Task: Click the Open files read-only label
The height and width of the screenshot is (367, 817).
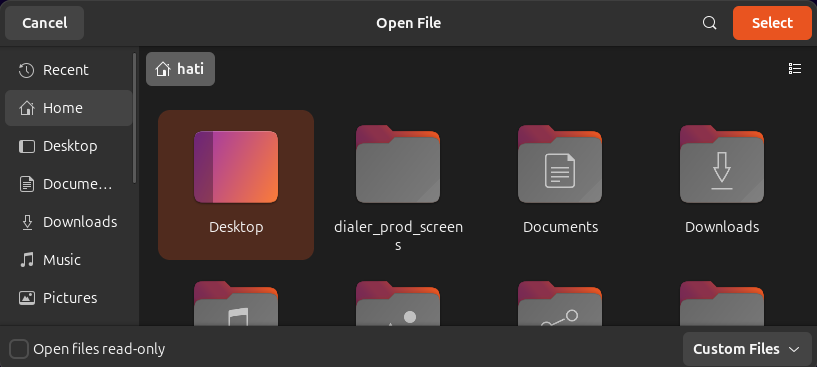Action: (99, 349)
